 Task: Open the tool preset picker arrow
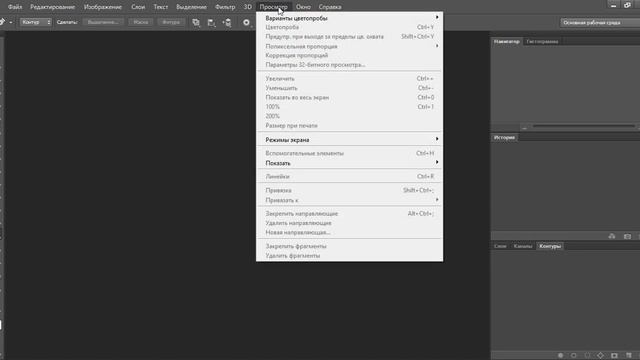(x=11, y=22)
